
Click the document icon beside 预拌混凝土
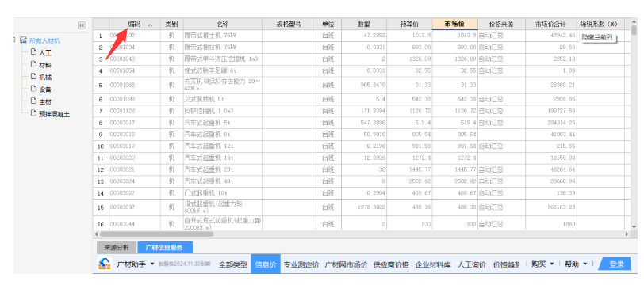coord(33,113)
